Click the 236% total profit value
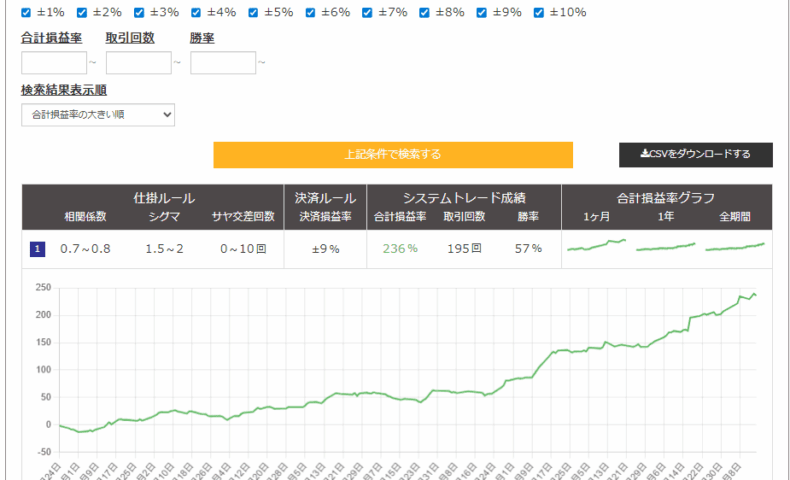Viewport: 790px width, 480px height. 400,249
